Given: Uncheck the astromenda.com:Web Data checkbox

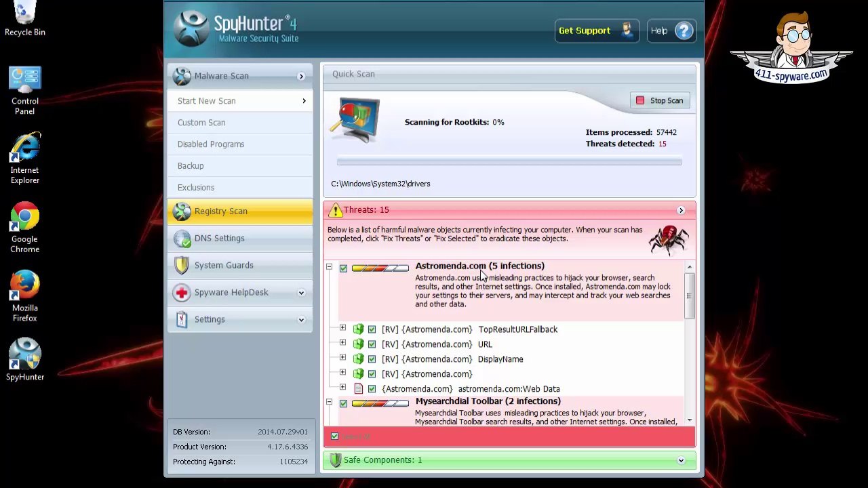Looking at the screenshot, I should (x=372, y=389).
